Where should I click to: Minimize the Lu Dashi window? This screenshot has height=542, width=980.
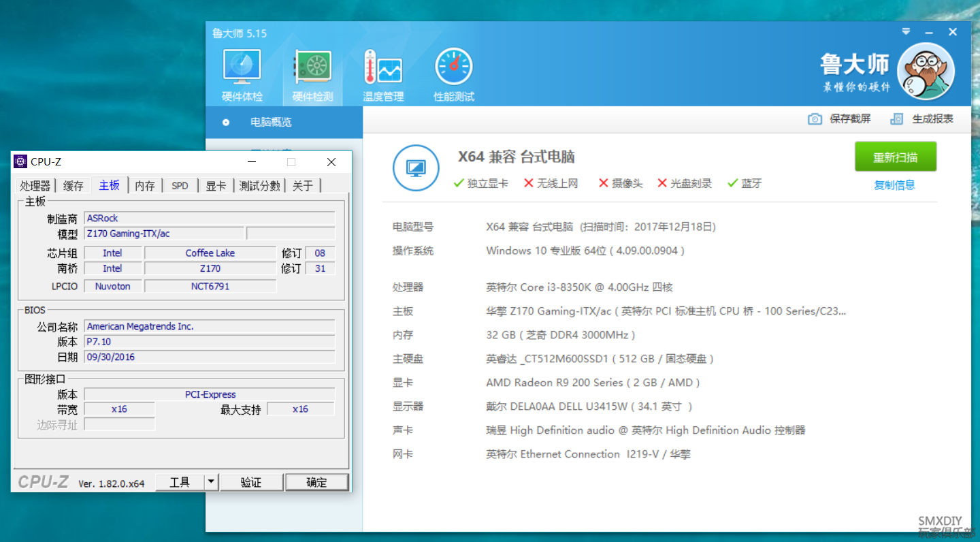(929, 32)
